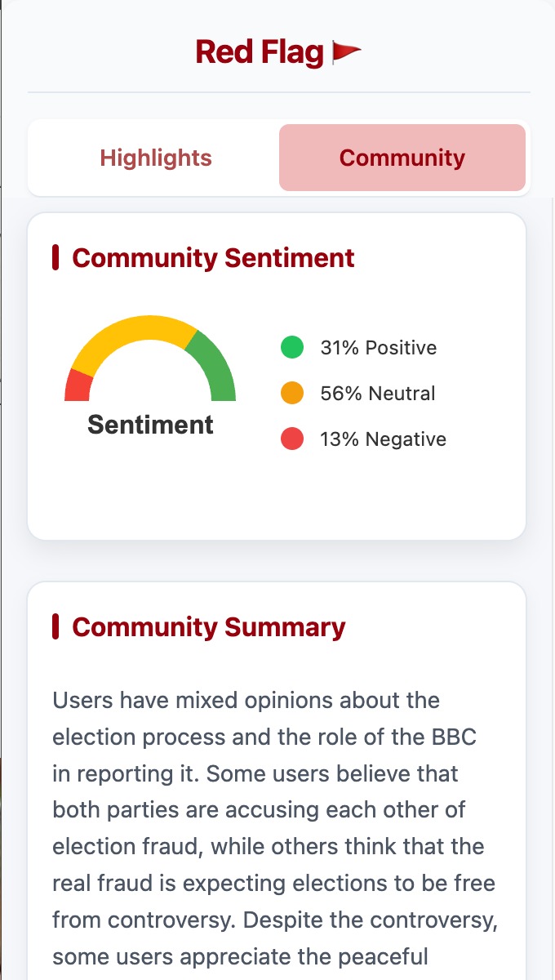Image resolution: width=555 pixels, height=980 pixels.
Task: Click the red Negative legend dot
Action: coord(292,439)
